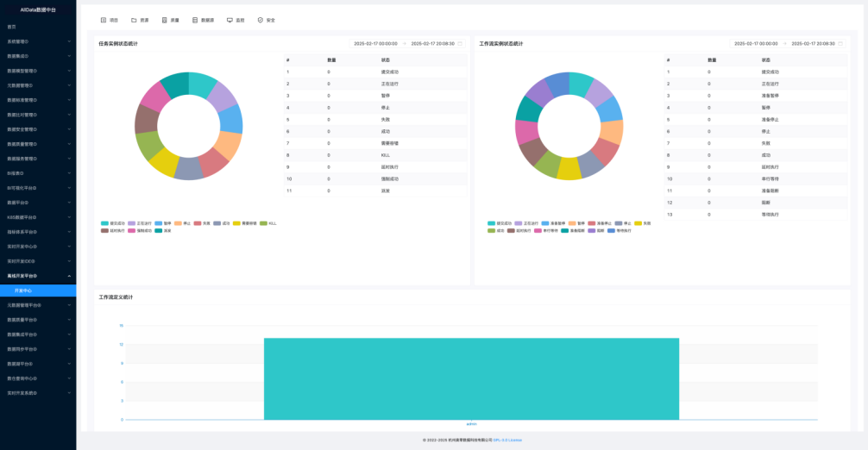
Task: Expand the 系统管理 chevron
Action: (x=69, y=41)
